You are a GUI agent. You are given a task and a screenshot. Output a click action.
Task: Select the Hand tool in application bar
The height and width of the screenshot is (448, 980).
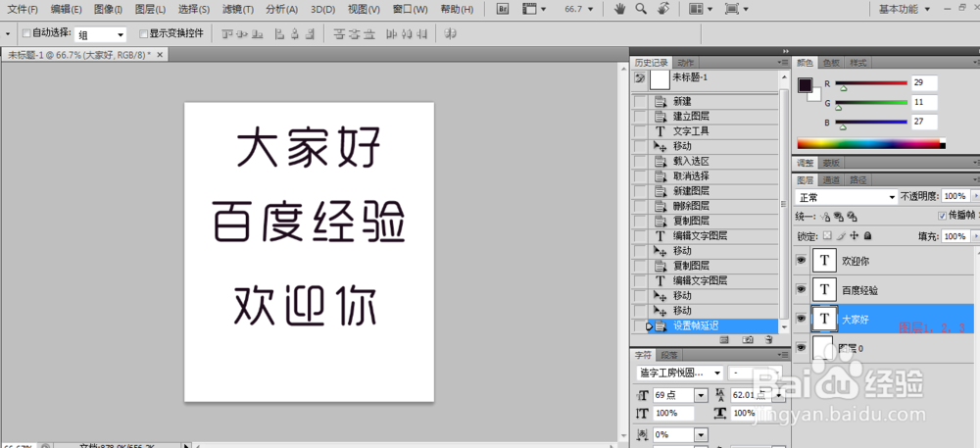(x=620, y=9)
